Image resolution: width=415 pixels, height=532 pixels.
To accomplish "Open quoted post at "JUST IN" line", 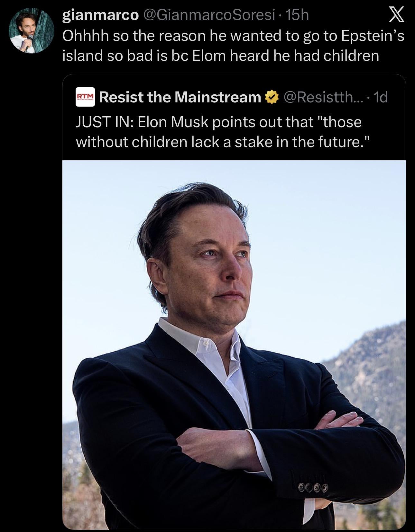I will click(x=218, y=122).
